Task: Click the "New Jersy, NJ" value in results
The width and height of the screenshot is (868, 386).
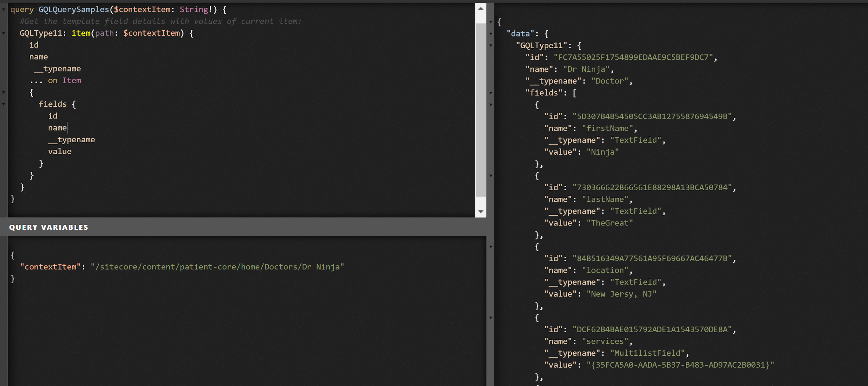Action: coord(622,294)
